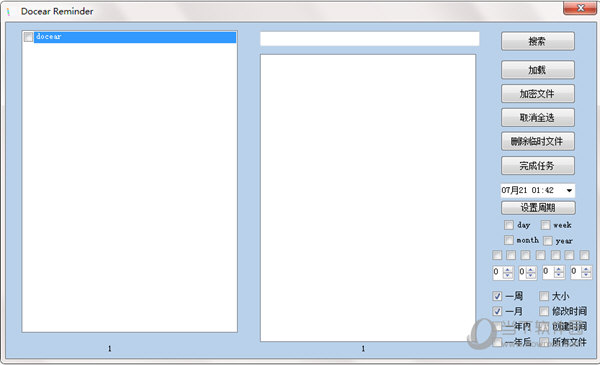
Task: Click the 设置周期 set period button
Action: point(538,208)
